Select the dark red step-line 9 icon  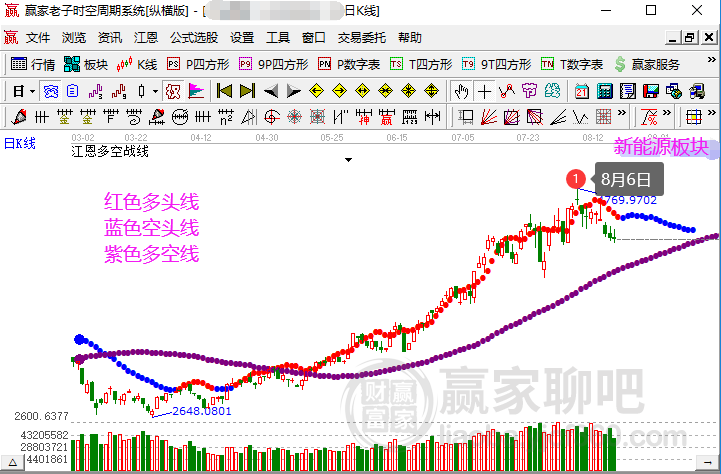click(x=119, y=91)
